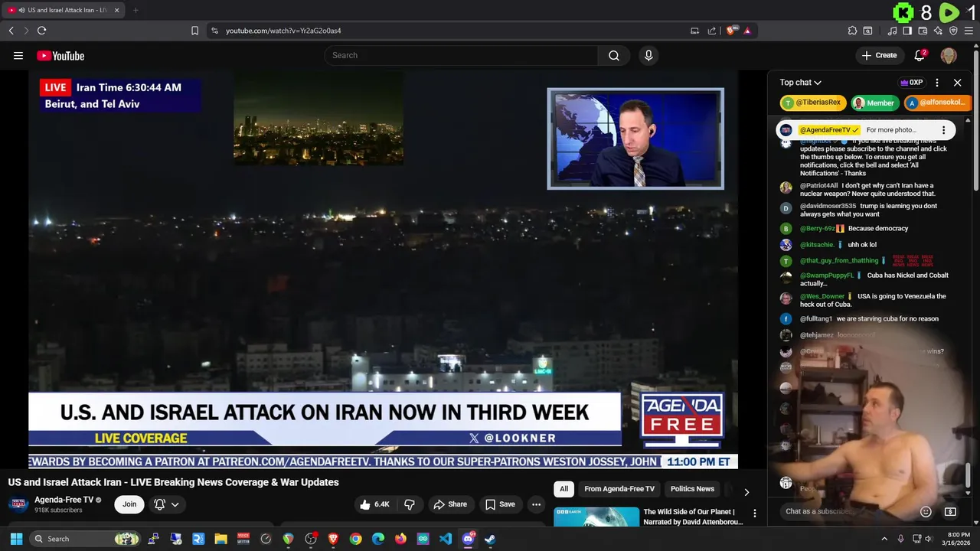
Task: Close the live chat panel
Action: coord(957,82)
